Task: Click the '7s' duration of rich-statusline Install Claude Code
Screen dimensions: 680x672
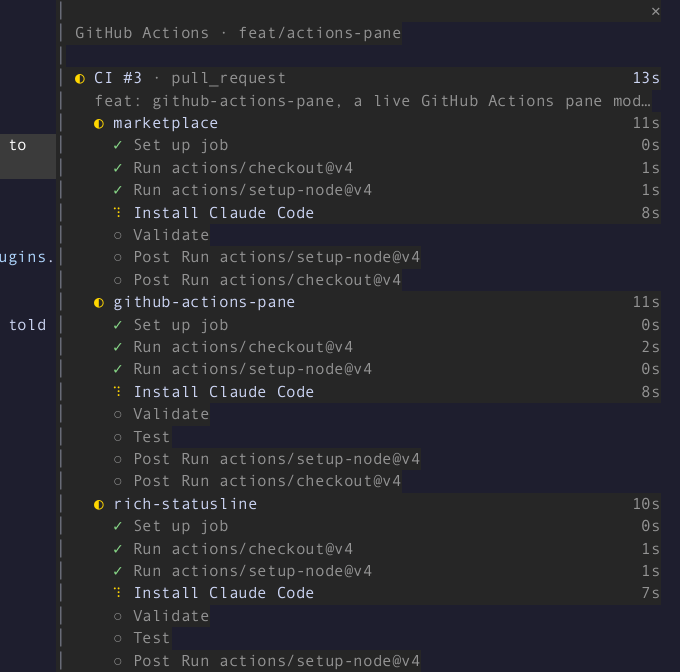Action: click(651, 593)
